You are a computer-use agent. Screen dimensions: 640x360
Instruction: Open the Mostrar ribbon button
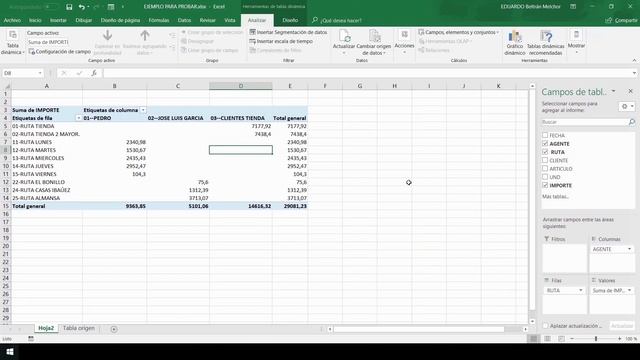pos(576,42)
